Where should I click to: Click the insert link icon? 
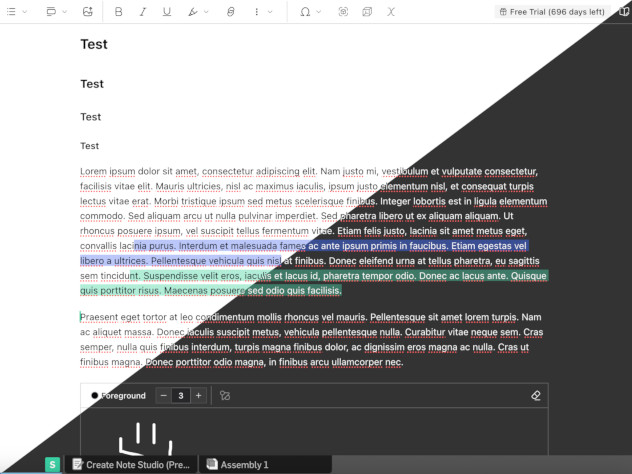[231, 12]
